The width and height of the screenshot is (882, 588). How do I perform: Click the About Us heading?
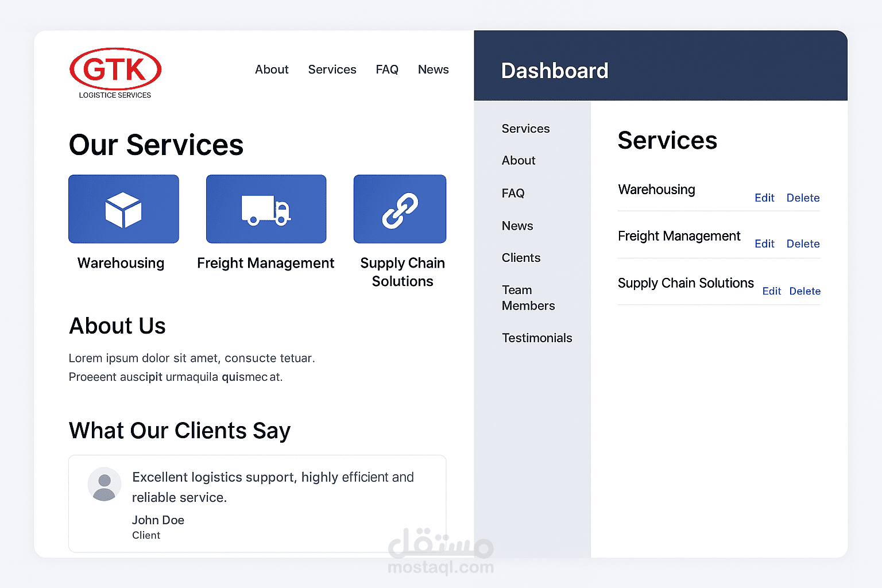click(x=117, y=326)
